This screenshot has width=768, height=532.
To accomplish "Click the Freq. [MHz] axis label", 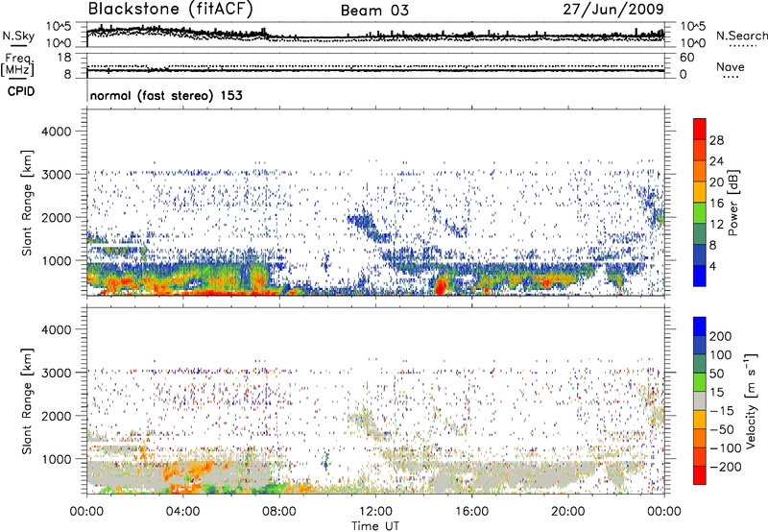I will pyautogui.click(x=17, y=64).
